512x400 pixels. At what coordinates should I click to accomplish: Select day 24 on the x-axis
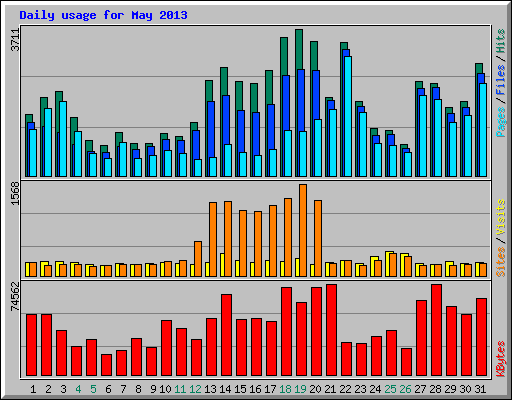(x=375, y=389)
